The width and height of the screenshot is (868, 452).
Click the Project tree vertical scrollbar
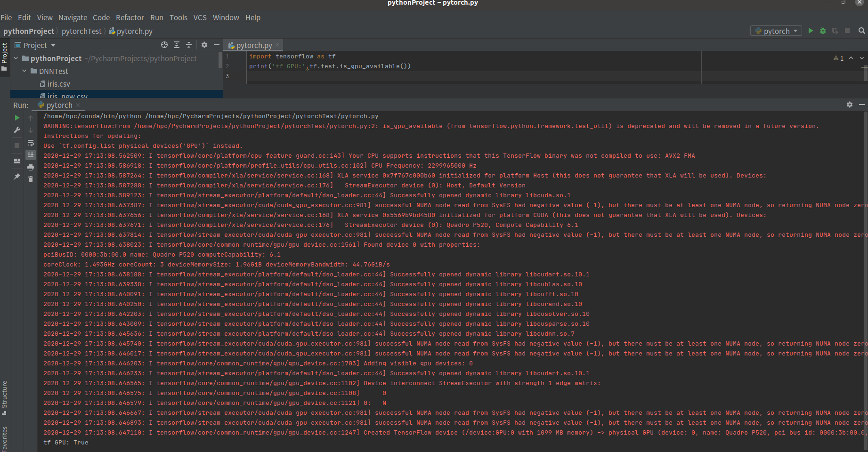click(220, 59)
